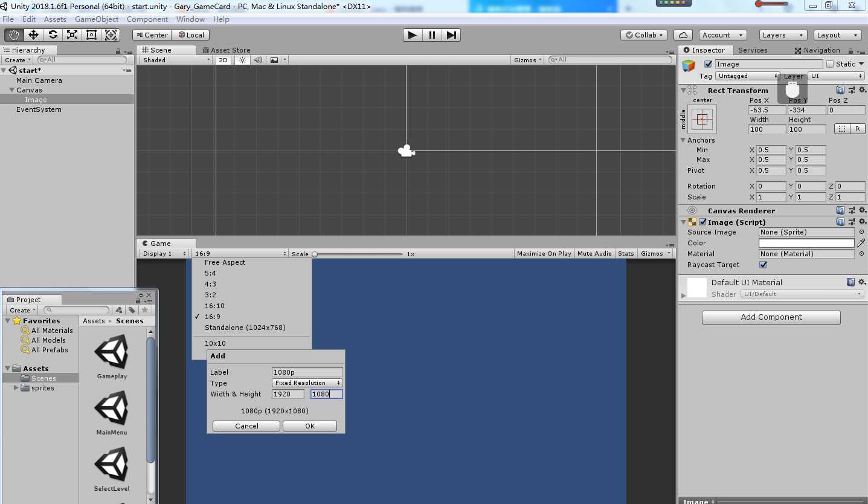Toggle Image (Script) component enabled checkbox
The image size is (868, 504).
point(702,222)
